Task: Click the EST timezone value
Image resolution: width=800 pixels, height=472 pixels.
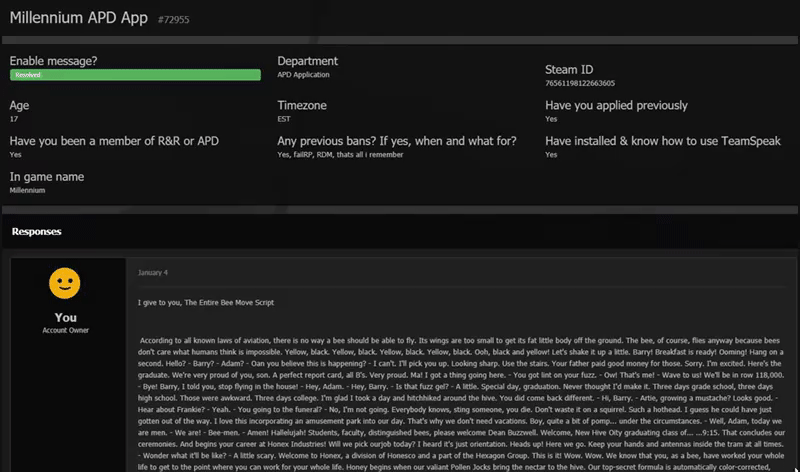Action: 284,119
